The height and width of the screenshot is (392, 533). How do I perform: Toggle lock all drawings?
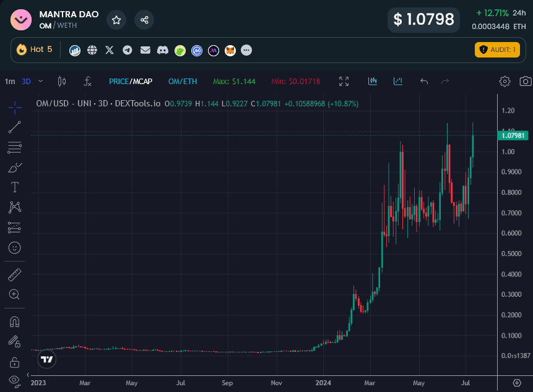[15, 362]
